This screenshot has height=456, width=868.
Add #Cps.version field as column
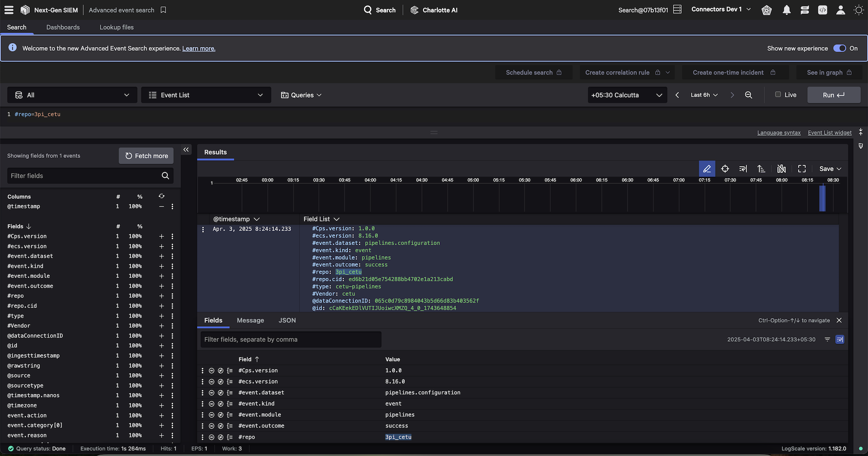pyautogui.click(x=161, y=236)
